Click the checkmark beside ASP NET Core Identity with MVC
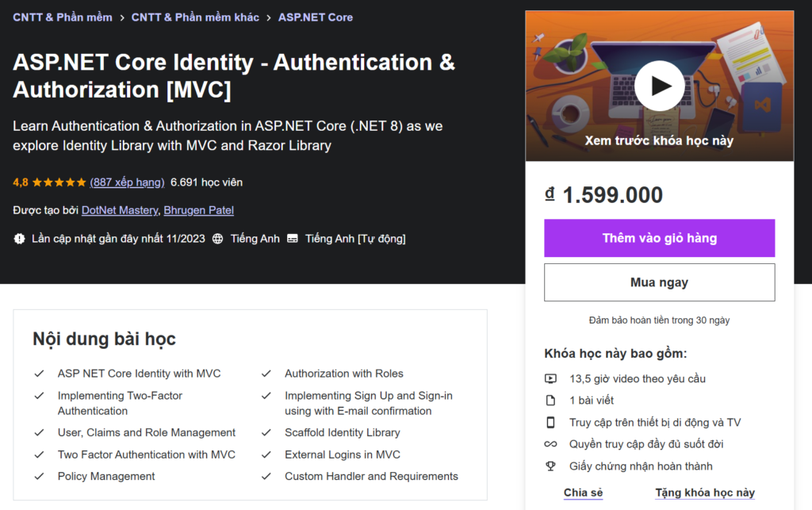Image resolution: width=812 pixels, height=510 pixels. pos(39,374)
